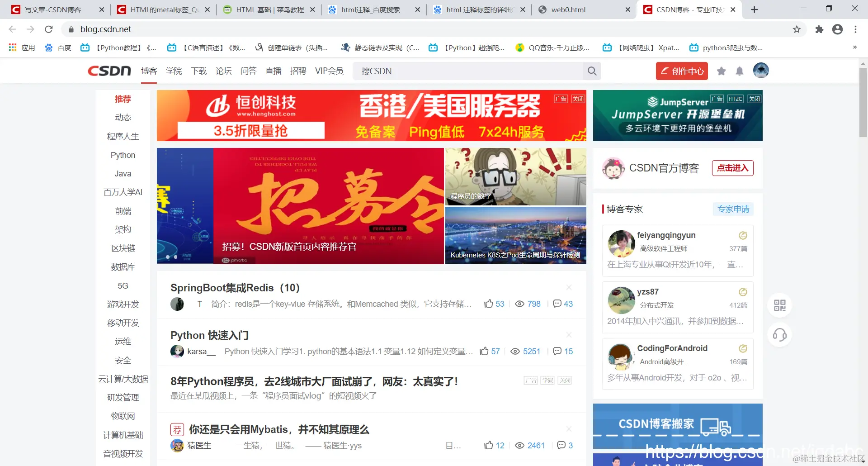This screenshot has height=466, width=868.
Task: Toggle the favorites star next to the bell
Action: [x=721, y=71]
